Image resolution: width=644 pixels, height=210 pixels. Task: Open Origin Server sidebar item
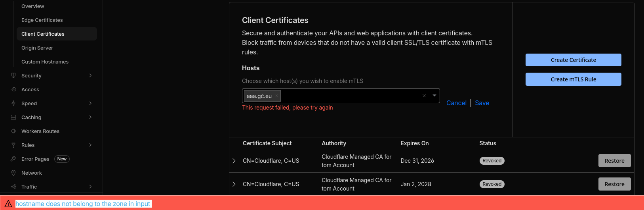pyautogui.click(x=37, y=48)
